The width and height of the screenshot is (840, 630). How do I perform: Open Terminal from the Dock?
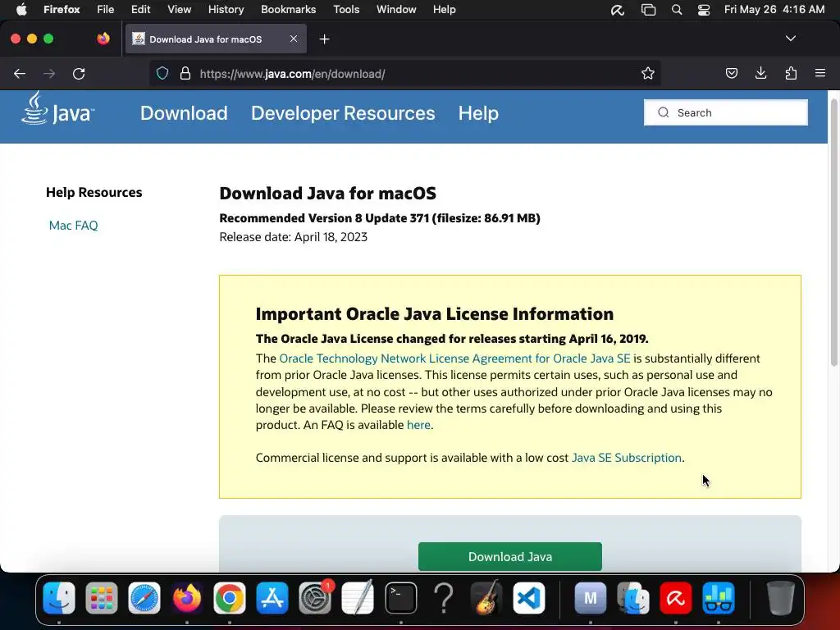[400, 598]
